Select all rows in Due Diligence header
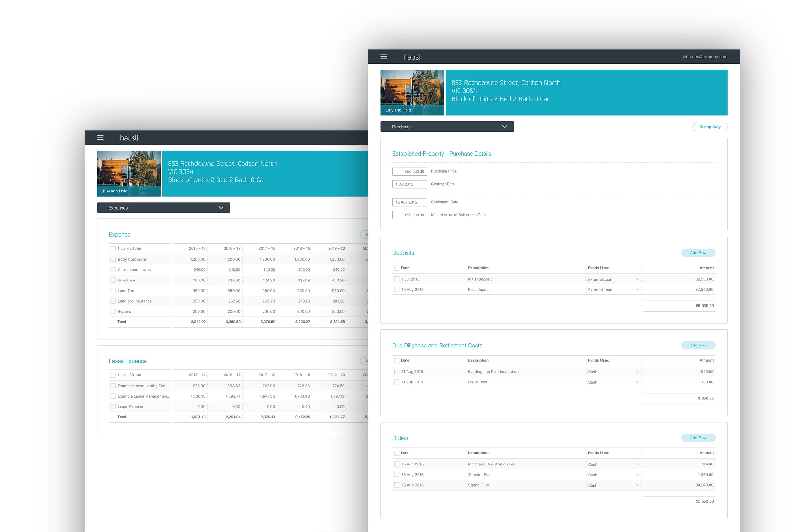 [x=396, y=361]
